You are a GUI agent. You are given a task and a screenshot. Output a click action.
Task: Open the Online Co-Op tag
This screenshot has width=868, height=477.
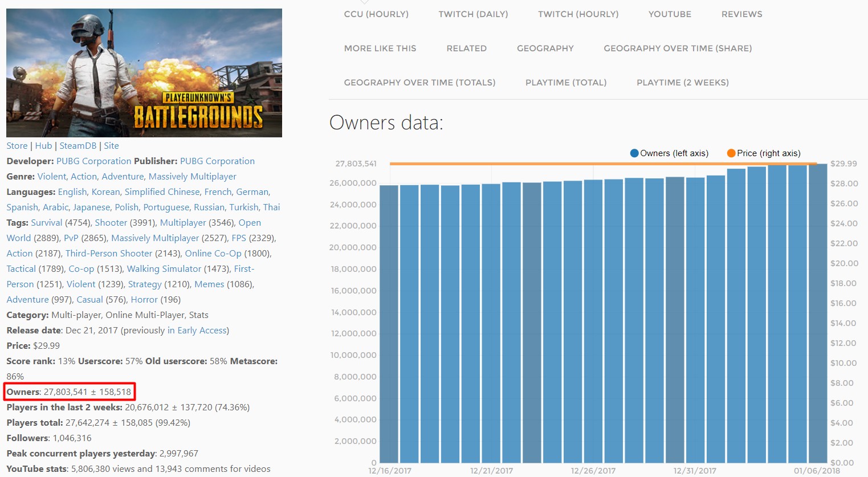(x=213, y=254)
